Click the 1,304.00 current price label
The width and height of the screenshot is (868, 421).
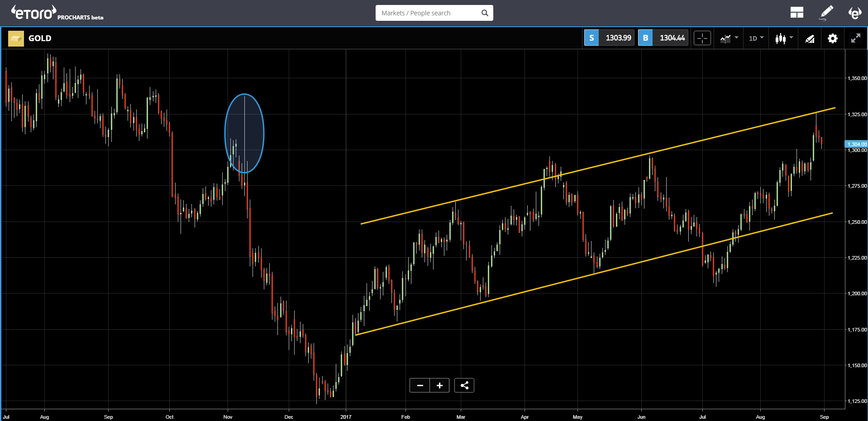pyautogui.click(x=856, y=144)
